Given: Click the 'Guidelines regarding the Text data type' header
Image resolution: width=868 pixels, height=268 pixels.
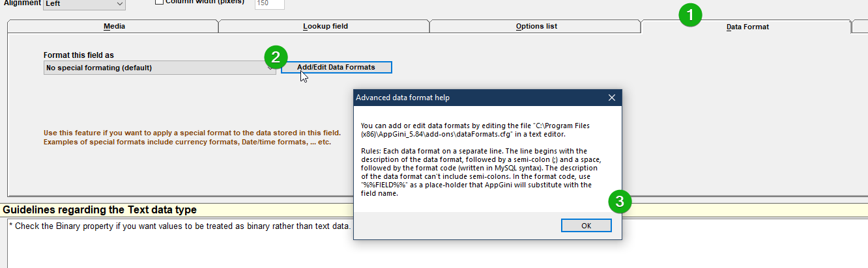Looking at the screenshot, I should pos(100,210).
